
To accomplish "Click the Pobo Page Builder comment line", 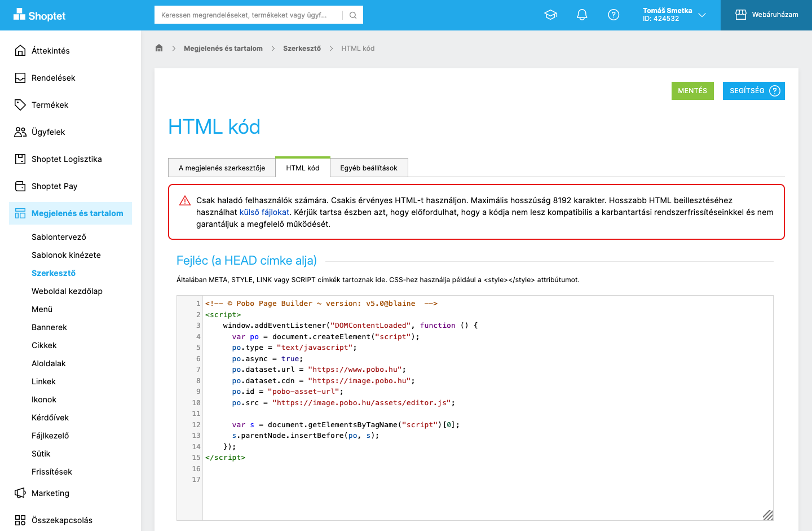I will 321,304.
